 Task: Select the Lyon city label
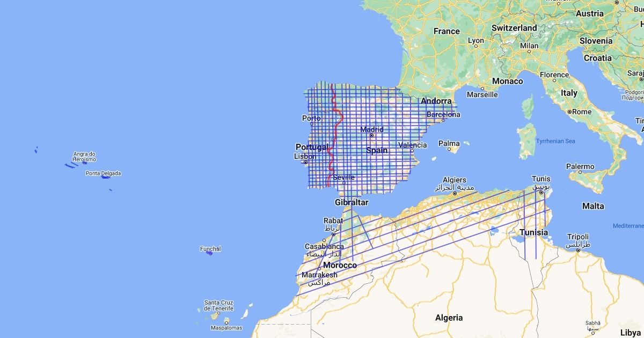point(475,40)
